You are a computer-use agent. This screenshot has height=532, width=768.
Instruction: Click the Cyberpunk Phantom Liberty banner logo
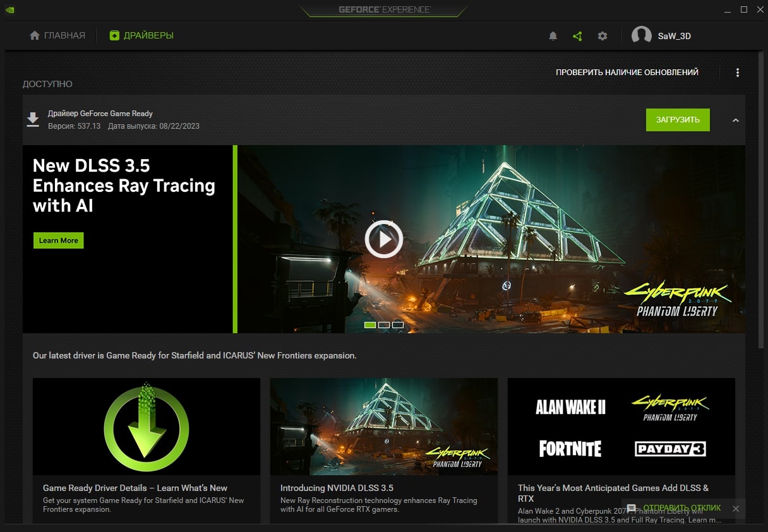pos(677,299)
